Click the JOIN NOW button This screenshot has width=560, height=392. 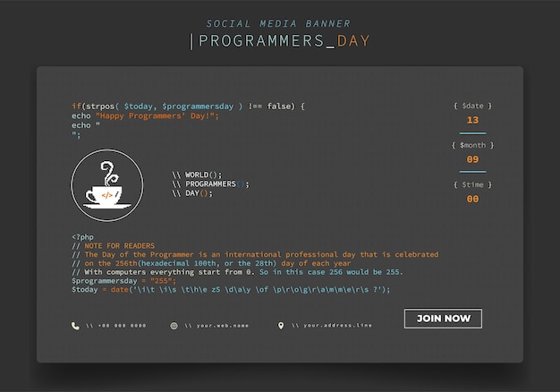tap(443, 319)
